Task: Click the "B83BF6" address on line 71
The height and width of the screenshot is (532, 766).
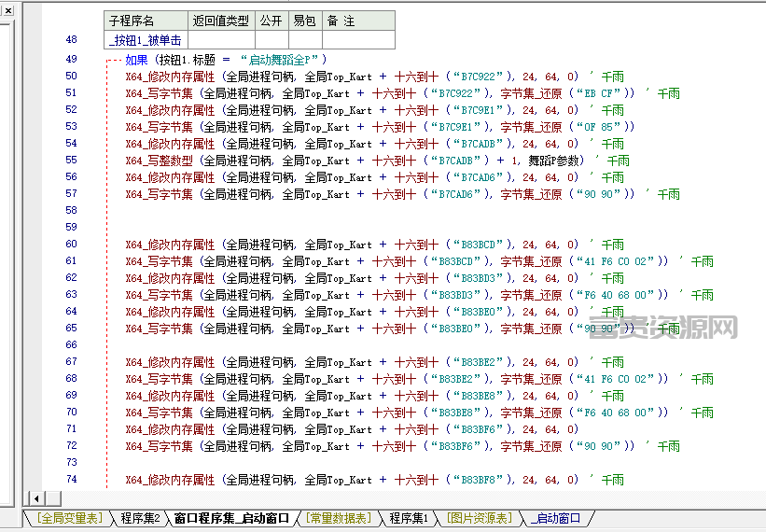Action: 479,429
